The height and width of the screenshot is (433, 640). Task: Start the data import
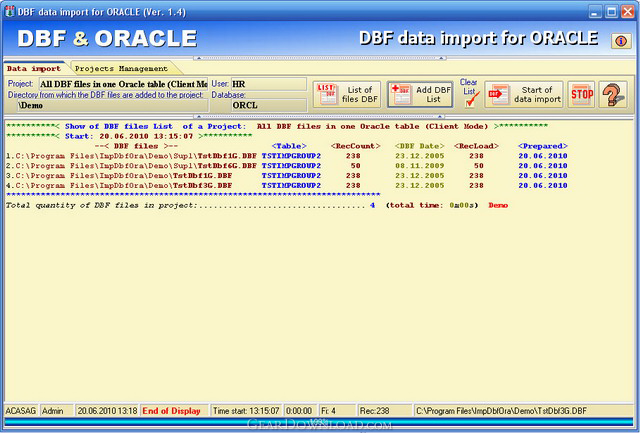click(524, 95)
